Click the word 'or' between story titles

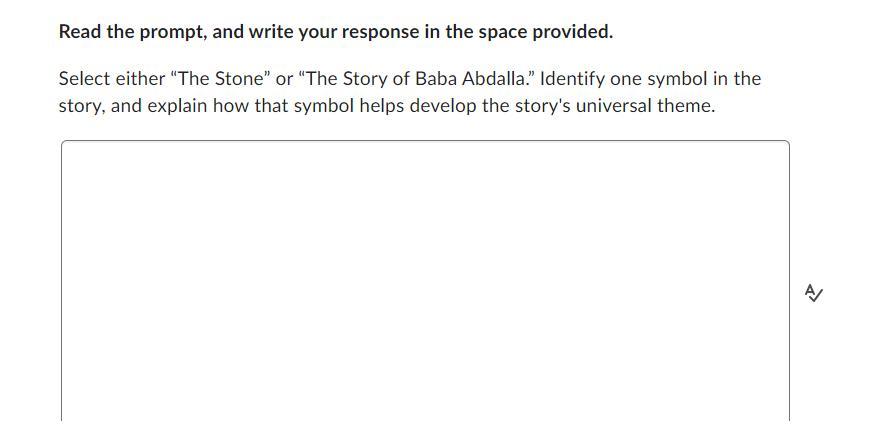tap(285, 78)
